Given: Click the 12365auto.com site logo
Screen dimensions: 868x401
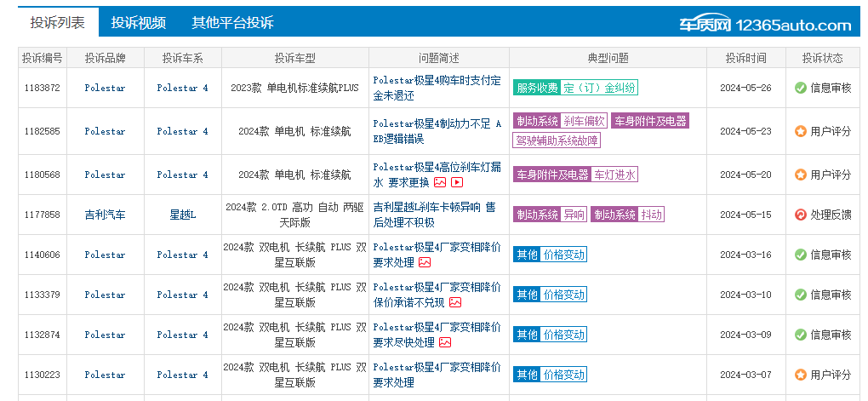Looking at the screenshot, I should click(764, 24).
